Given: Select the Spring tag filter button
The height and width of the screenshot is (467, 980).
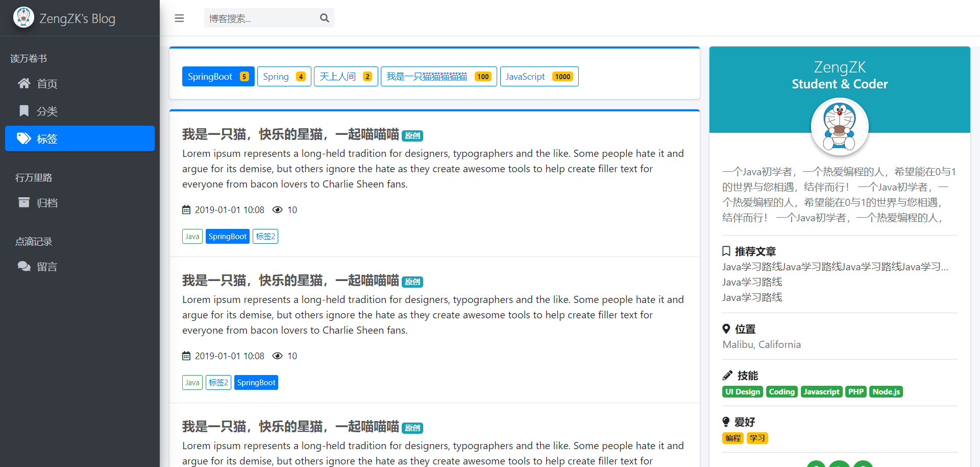Looking at the screenshot, I should click(x=284, y=77).
